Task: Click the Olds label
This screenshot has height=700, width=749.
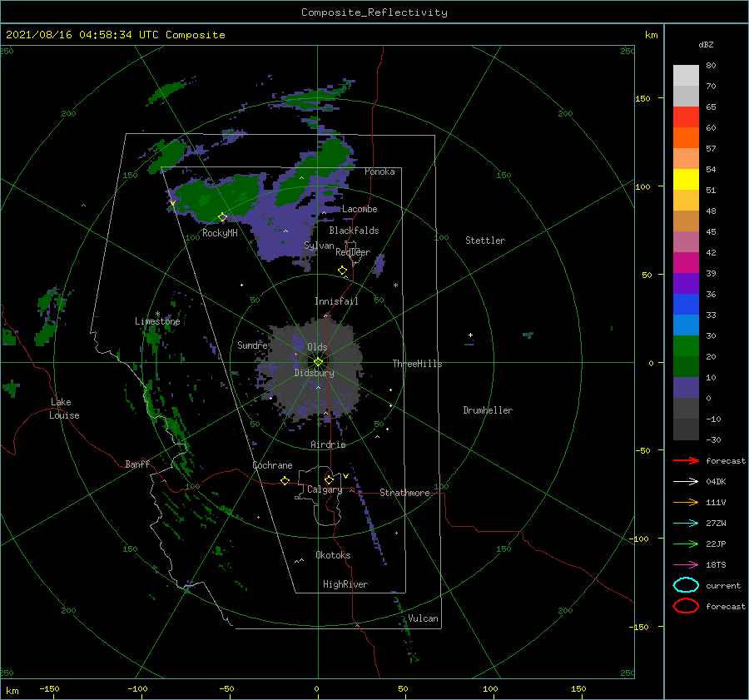Action: (x=317, y=347)
